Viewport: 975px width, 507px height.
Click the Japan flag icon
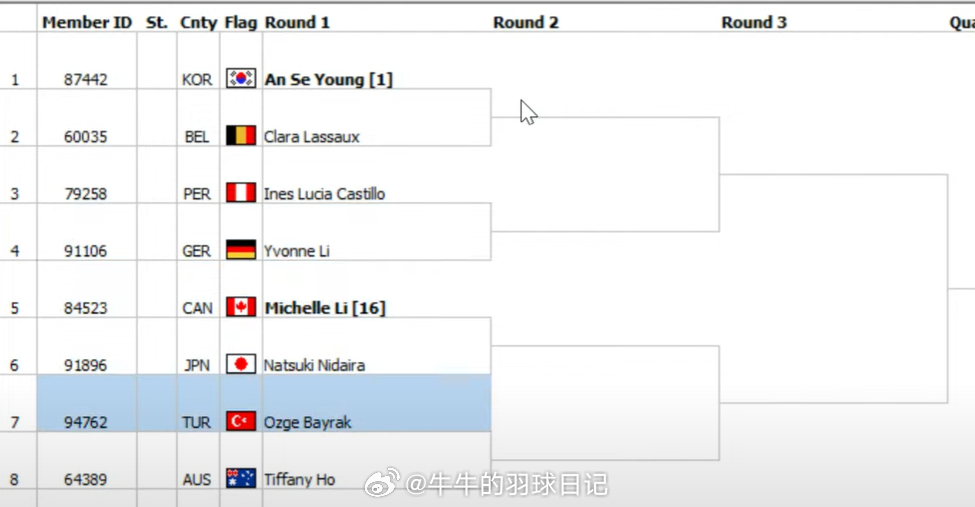tap(241, 365)
